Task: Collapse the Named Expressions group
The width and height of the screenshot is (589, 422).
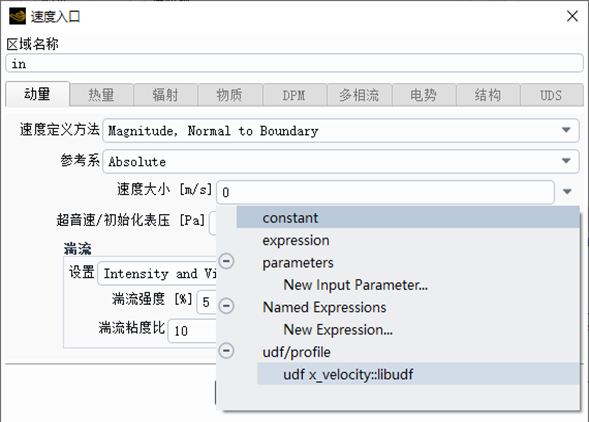Action: pyautogui.click(x=227, y=306)
